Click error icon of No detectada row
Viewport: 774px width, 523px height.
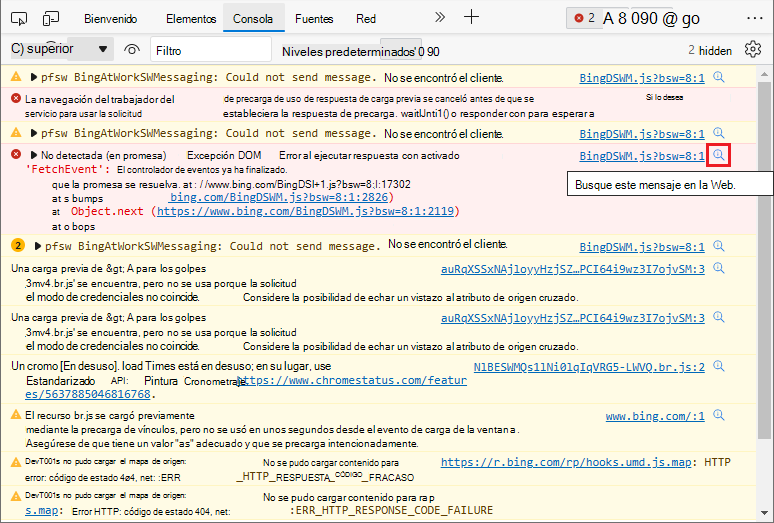[x=16, y=155]
